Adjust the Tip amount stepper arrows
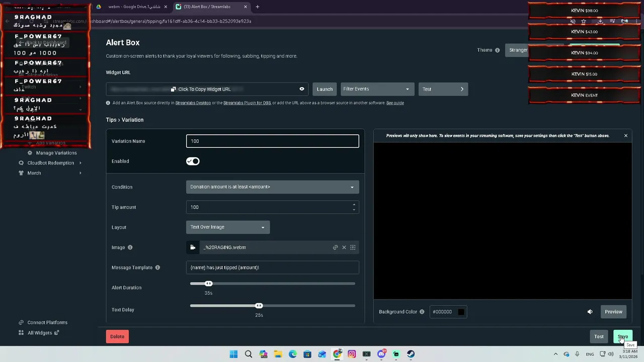This screenshot has height=362, width=644. [354, 207]
